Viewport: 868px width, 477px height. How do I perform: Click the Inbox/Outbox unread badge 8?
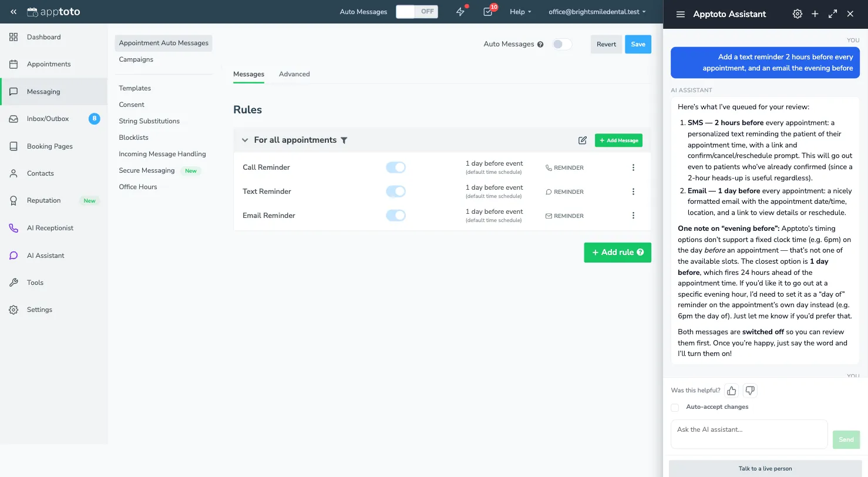pyautogui.click(x=95, y=119)
